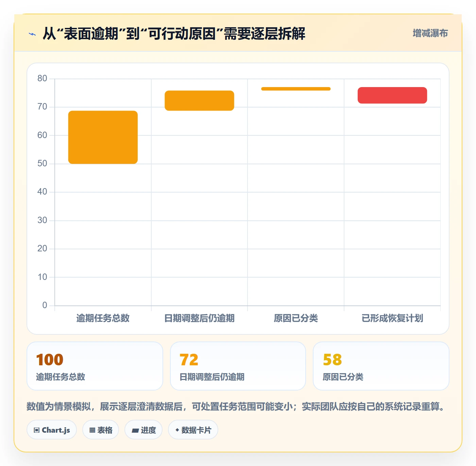476x466 pixels.
Task: Click the 数据卡片 tag chip
Action: pyautogui.click(x=193, y=430)
